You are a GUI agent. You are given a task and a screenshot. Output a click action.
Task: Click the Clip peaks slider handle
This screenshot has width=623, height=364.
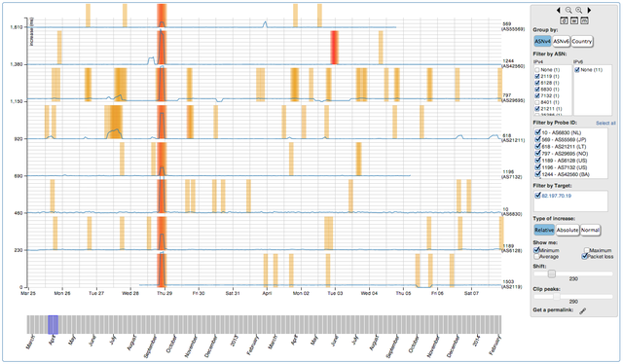coord(557,297)
